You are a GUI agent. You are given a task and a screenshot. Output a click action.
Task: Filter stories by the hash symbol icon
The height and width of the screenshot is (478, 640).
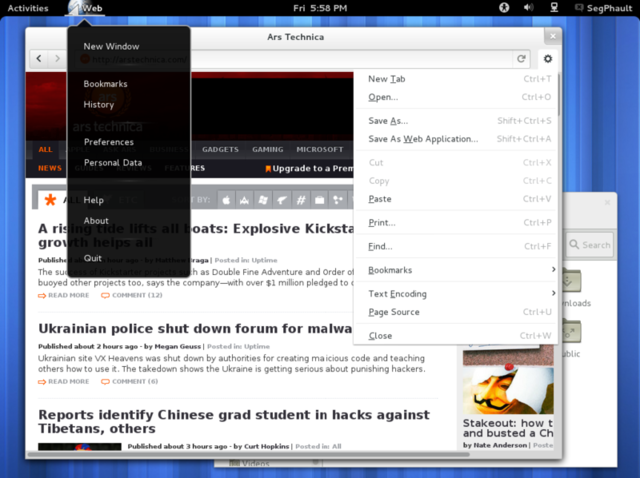pyautogui.click(x=301, y=200)
